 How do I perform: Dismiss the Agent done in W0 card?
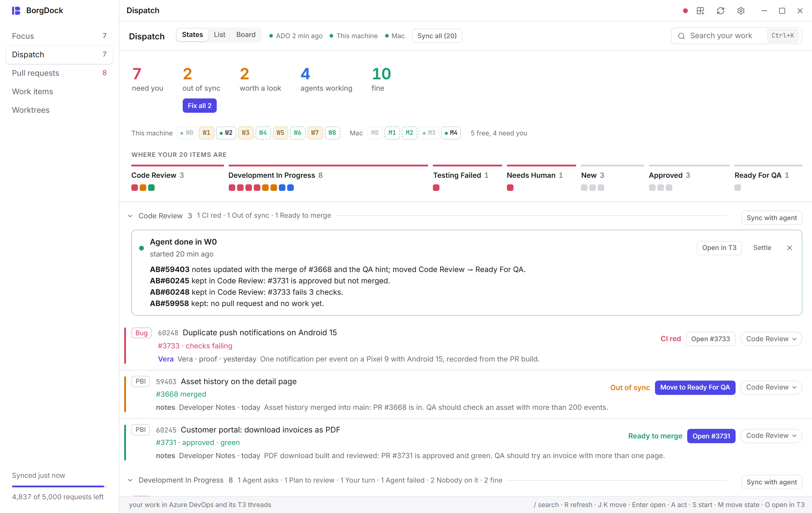(789, 248)
